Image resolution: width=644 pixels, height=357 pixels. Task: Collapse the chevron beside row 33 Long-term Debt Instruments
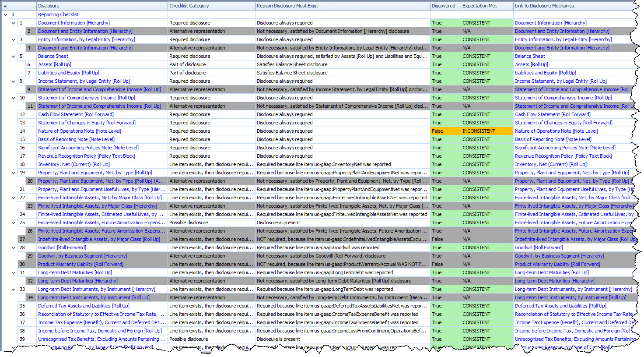point(14,289)
